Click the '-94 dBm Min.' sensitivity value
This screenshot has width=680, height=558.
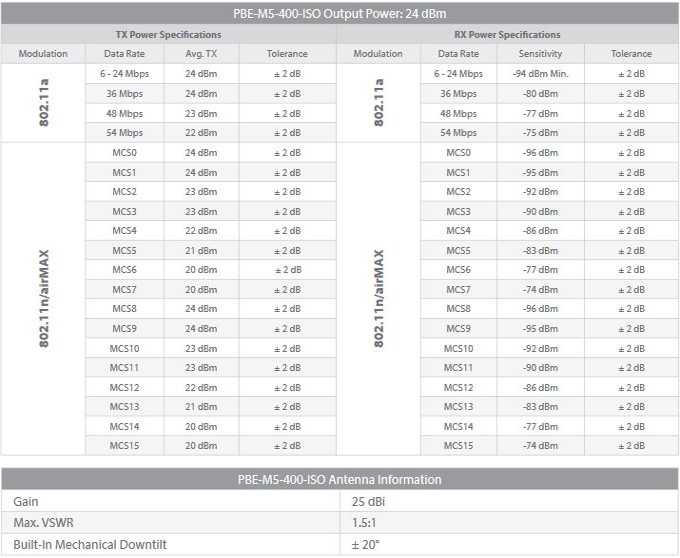tap(540, 74)
